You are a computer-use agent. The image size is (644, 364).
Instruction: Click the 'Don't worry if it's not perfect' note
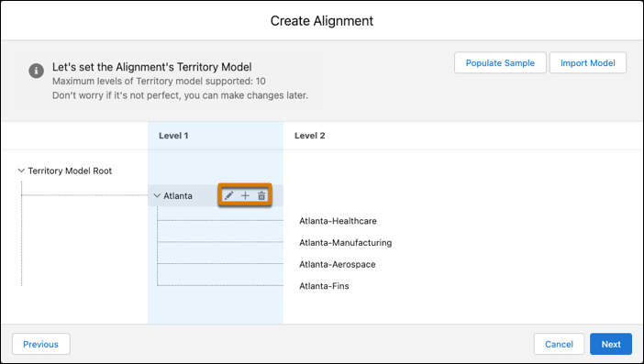pos(180,95)
